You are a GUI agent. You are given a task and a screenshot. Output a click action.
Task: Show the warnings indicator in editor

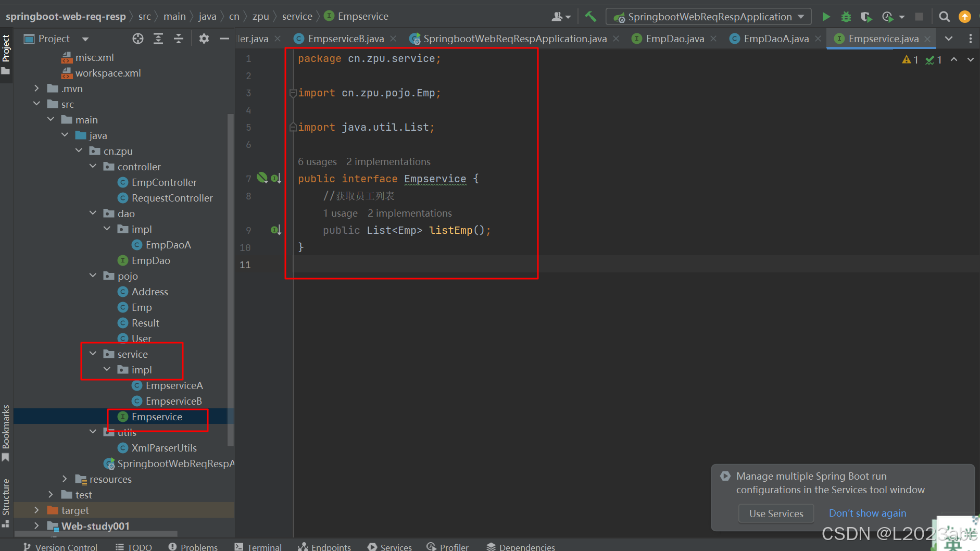(x=910, y=60)
